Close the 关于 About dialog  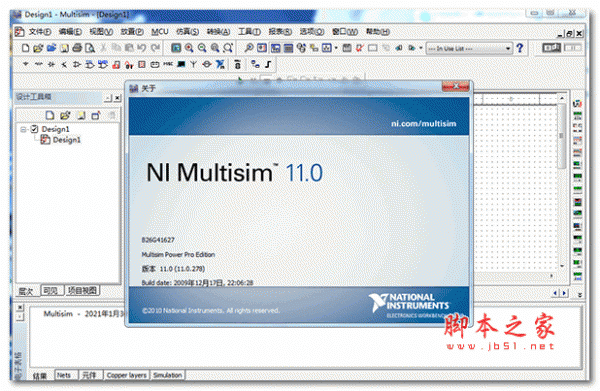click(455, 86)
